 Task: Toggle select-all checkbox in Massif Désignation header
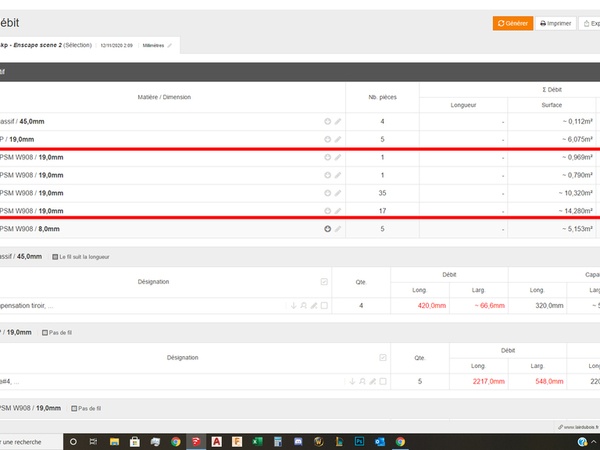[x=323, y=282]
